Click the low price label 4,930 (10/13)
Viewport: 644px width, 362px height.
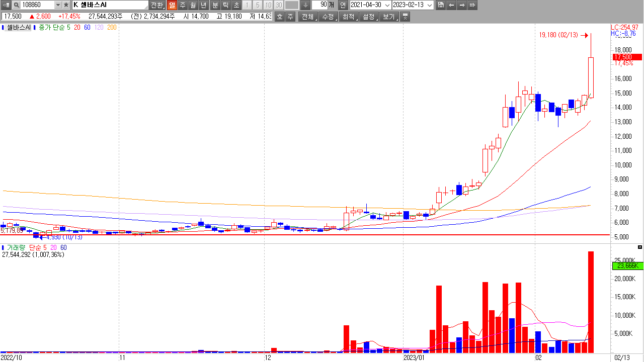(64, 237)
